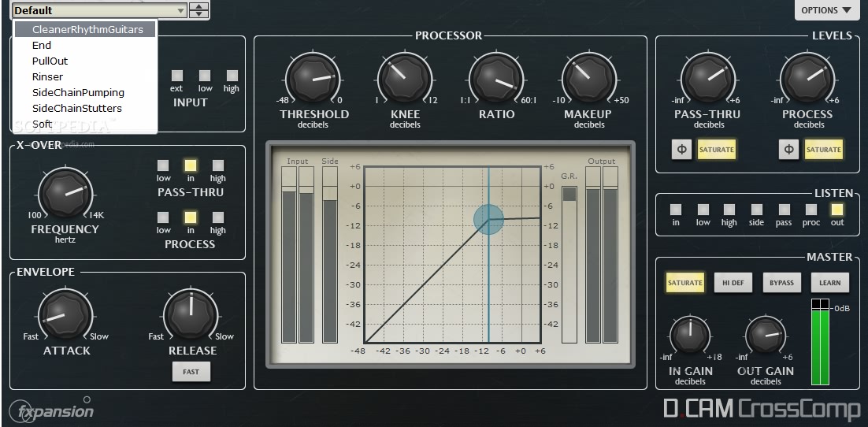This screenshot has height=427, width=868.
Task: Click the BYPASS button
Action: (x=781, y=283)
